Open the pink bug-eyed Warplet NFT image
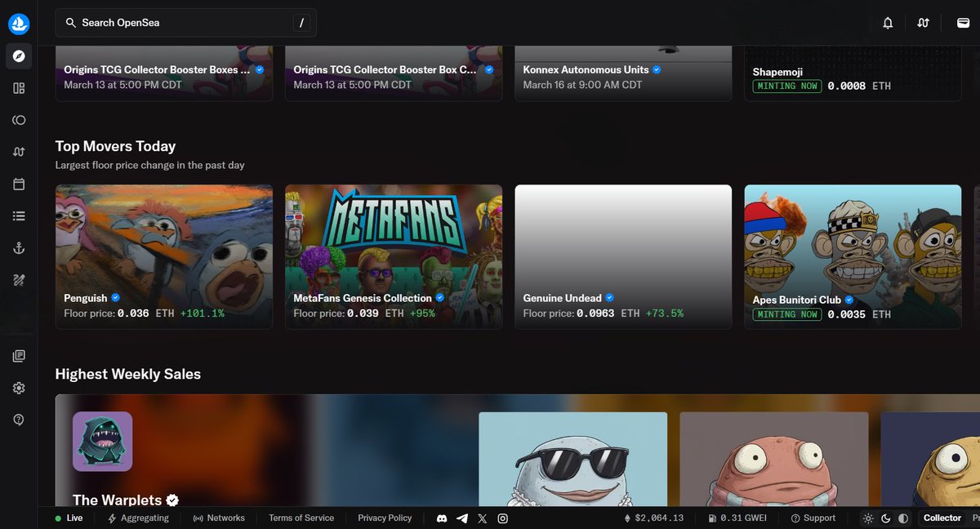This screenshot has height=529, width=980. (x=773, y=459)
